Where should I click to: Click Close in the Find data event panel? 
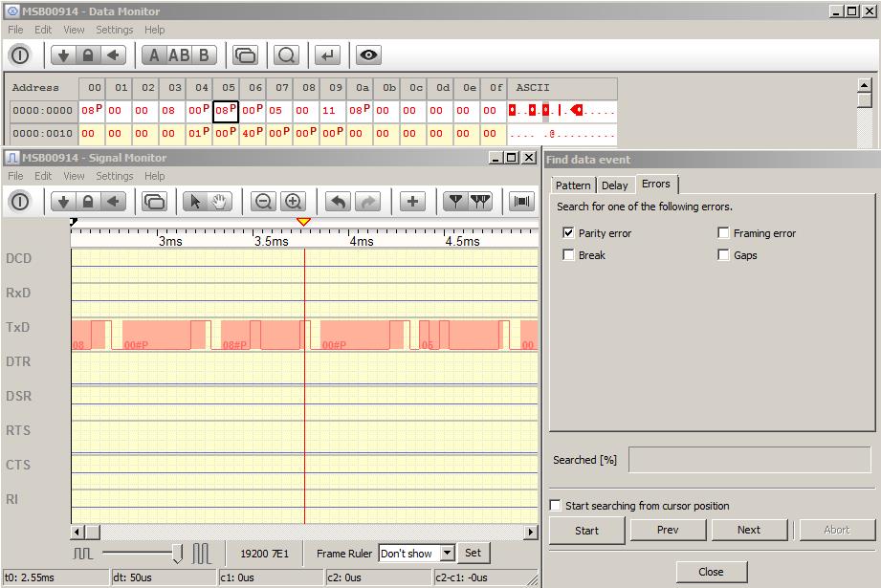pos(712,571)
